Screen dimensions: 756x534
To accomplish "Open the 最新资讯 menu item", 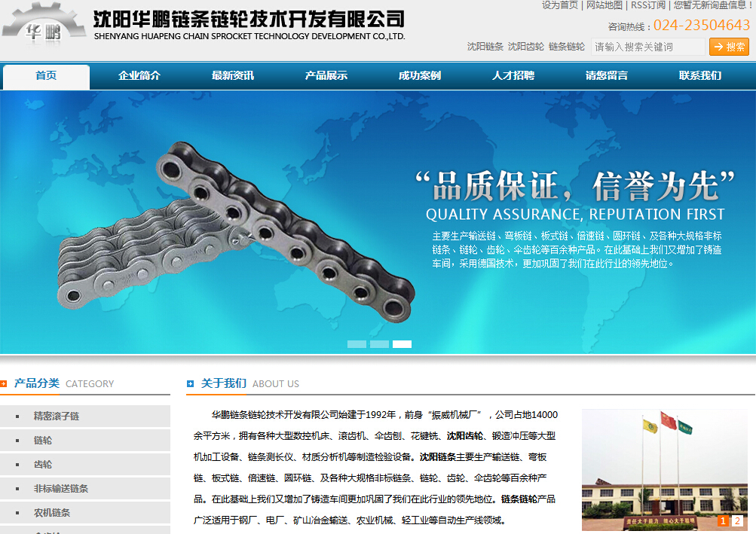I will point(233,75).
